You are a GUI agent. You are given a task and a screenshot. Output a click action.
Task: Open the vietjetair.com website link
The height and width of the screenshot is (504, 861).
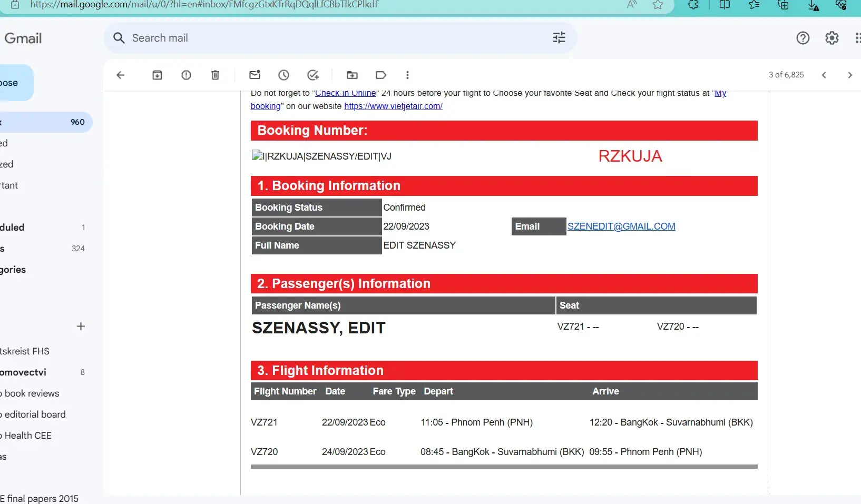pos(393,106)
